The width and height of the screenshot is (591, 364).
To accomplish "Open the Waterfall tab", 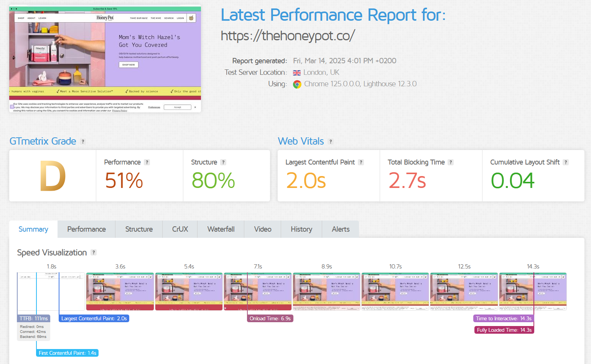I will [221, 229].
